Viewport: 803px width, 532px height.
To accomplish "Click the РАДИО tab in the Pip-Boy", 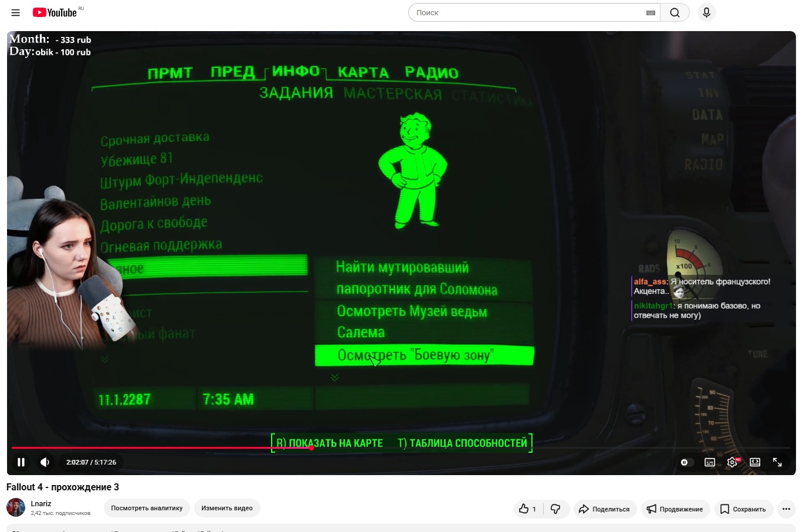I will coord(432,73).
